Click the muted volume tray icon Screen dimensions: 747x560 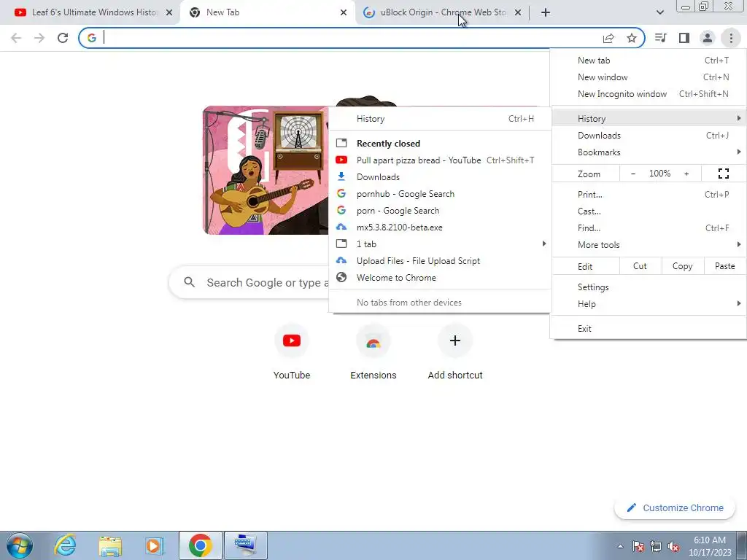click(673, 546)
